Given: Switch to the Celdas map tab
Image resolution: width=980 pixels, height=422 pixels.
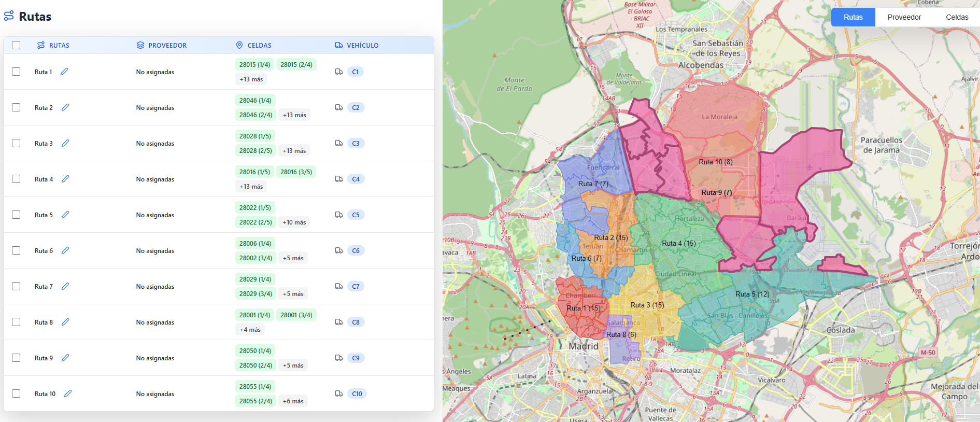Looking at the screenshot, I should click(957, 17).
